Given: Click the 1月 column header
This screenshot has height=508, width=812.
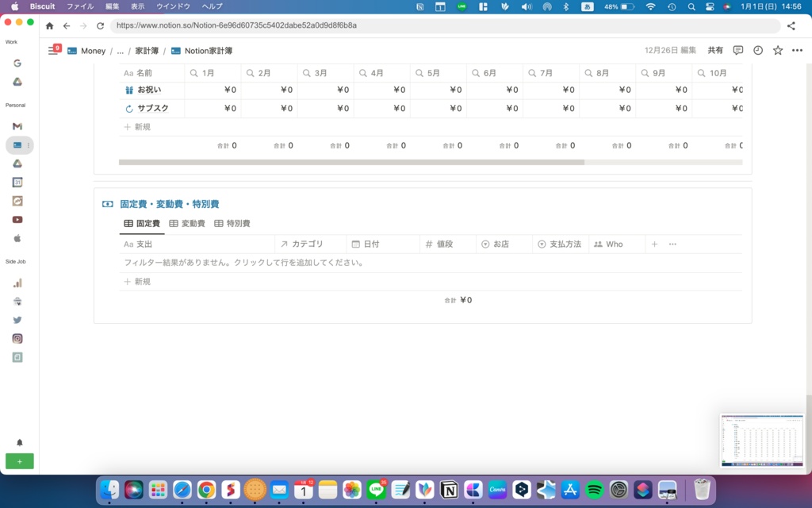Looking at the screenshot, I should [213, 73].
